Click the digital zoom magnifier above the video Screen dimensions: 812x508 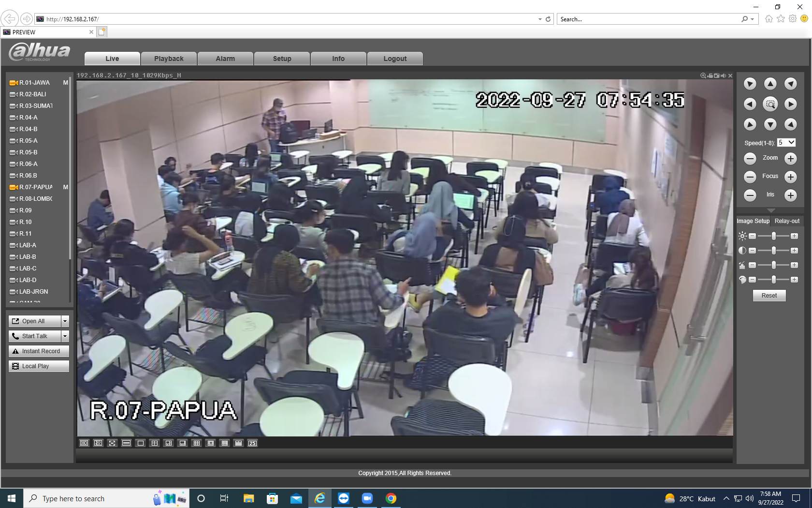point(703,75)
